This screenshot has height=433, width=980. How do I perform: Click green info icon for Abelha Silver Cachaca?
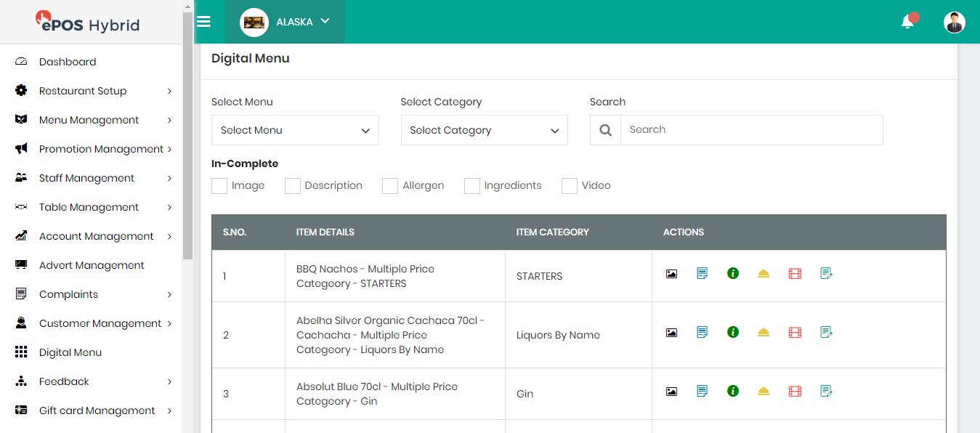(733, 332)
